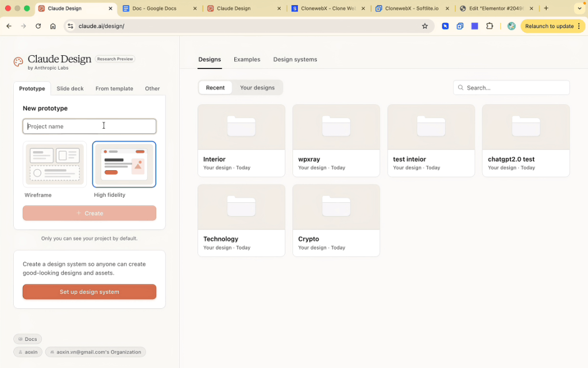Reload the current page
The width and height of the screenshot is (588, 368).
click(x=38, y=26)
